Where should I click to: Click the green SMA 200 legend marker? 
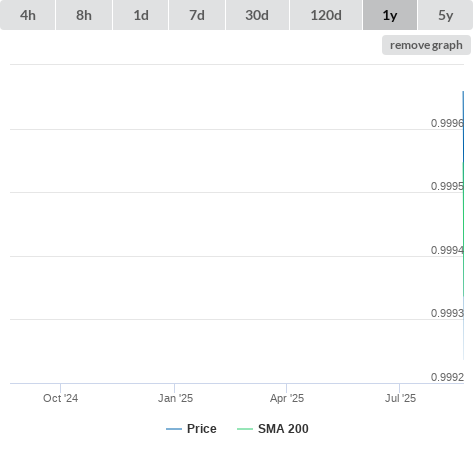[245, 429]
